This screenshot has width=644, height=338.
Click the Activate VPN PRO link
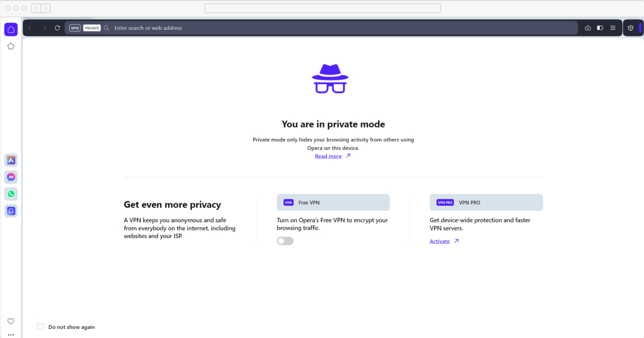click(439, 241)
